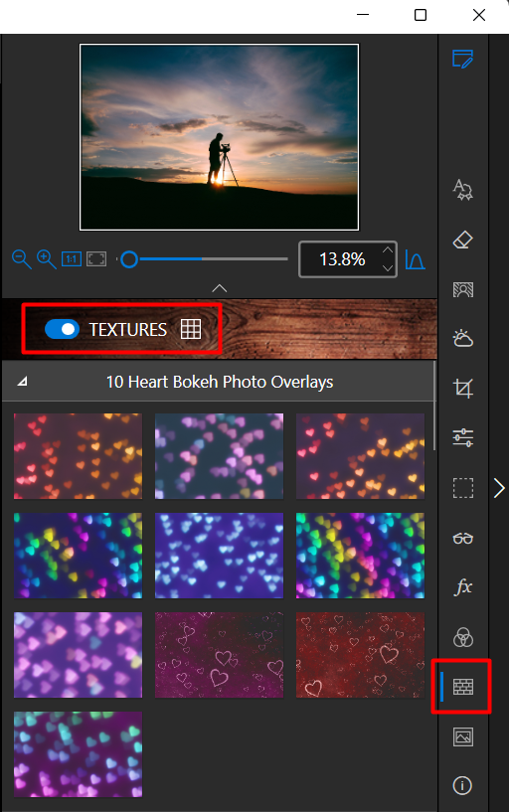Image resolution: width=509 pixels, height=812 pixels.
Task: Select the eraser tool
Action: point(462,240)
